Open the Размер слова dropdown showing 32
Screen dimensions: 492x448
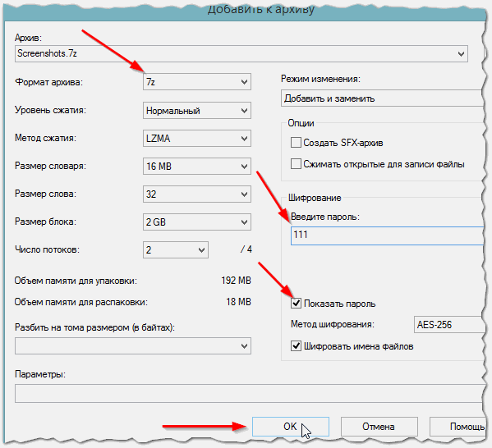pyautogui.click(x=197, y=194)
